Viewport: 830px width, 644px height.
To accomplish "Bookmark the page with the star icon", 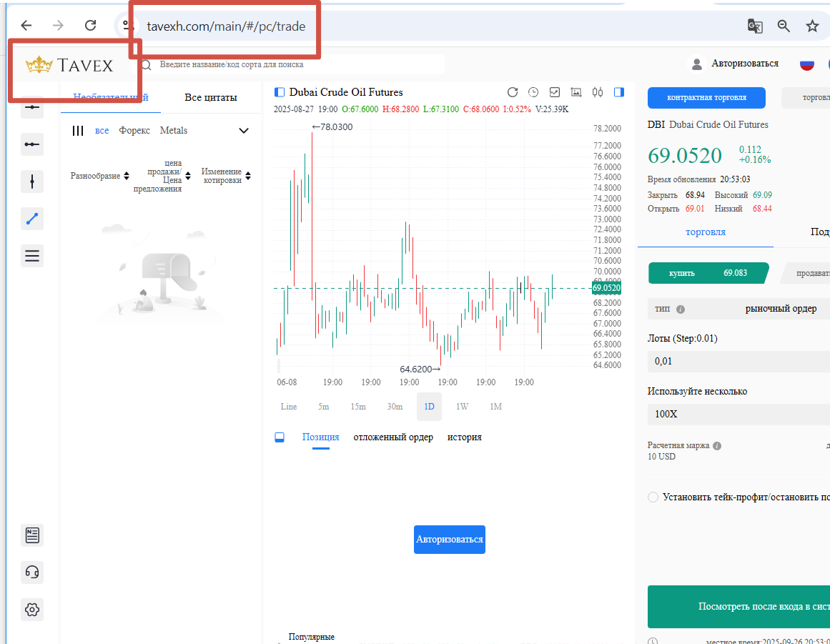I will pos(812,26).
